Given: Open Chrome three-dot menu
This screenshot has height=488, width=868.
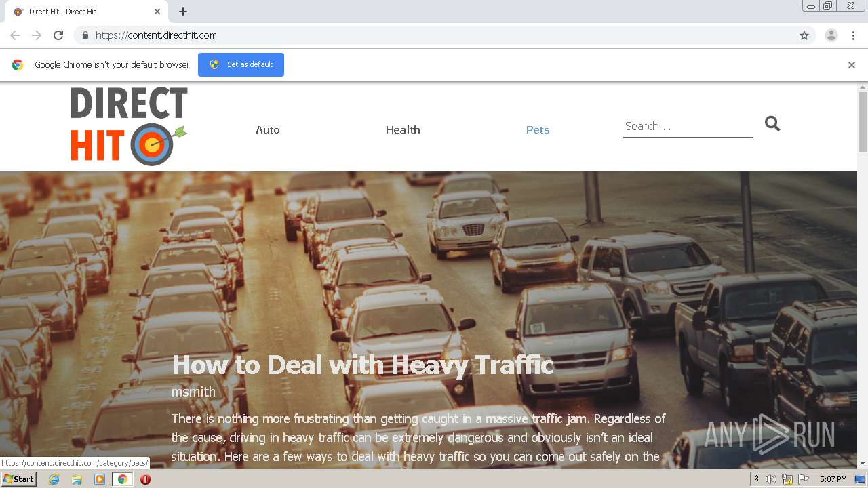Looking at the screenshot, I should pos(854,35).
